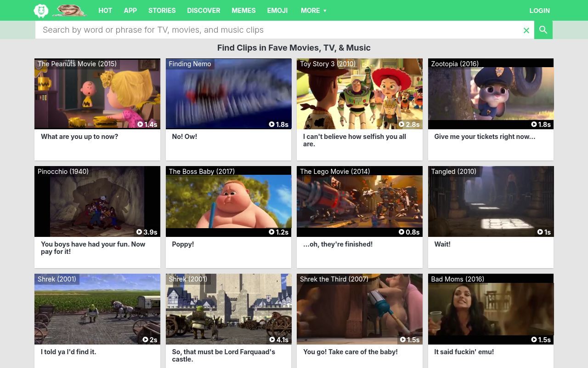Image resolution: width=588 pixels, height=368 pixels.
Task: Click the 'Toy Story 3 (2010)' title label
Action: tap(328, 64)
